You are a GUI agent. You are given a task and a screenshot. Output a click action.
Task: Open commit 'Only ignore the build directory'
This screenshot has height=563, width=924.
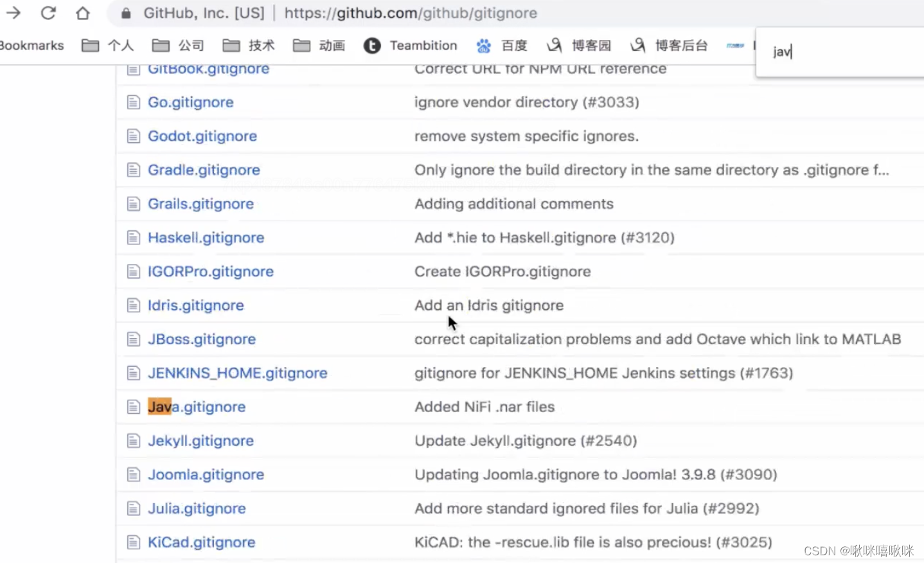pyautogui.click(x=652, y=170)
